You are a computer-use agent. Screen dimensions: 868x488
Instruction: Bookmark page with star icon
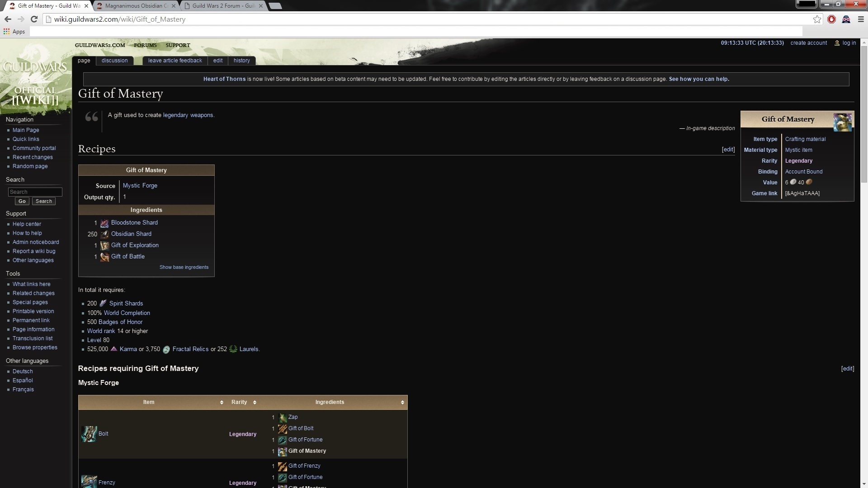[x=817, y=19]
